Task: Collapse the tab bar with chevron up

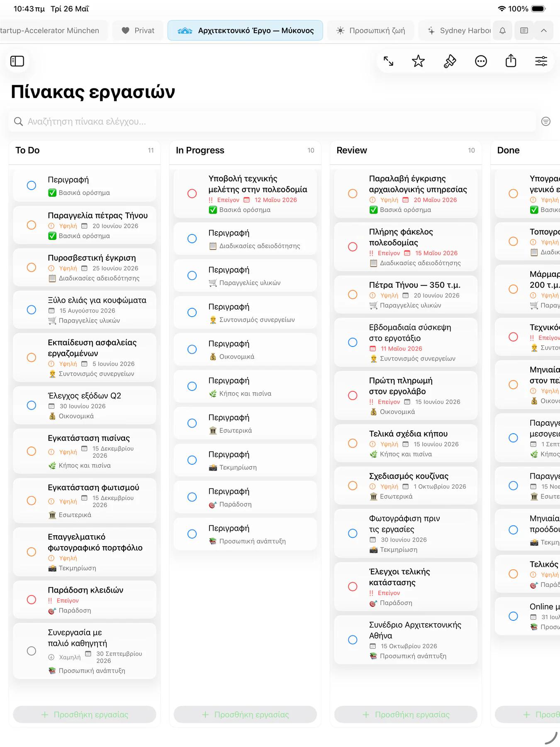Action: tap(544, 31)
